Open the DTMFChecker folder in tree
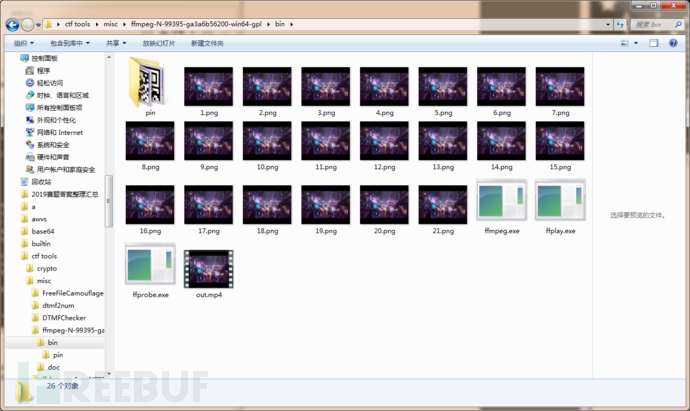This screenshot has height=411, width=690. [x=64, y=317]
